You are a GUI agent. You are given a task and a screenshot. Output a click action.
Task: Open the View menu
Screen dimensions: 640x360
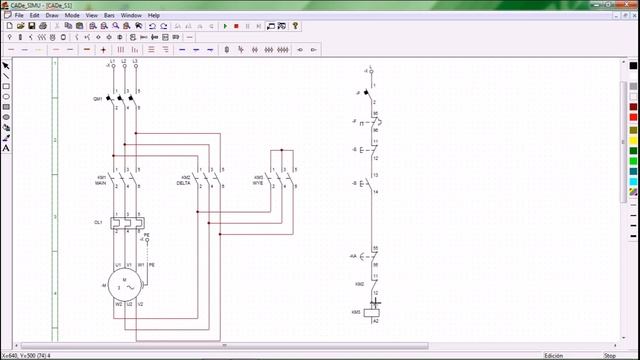coord(91,16)
